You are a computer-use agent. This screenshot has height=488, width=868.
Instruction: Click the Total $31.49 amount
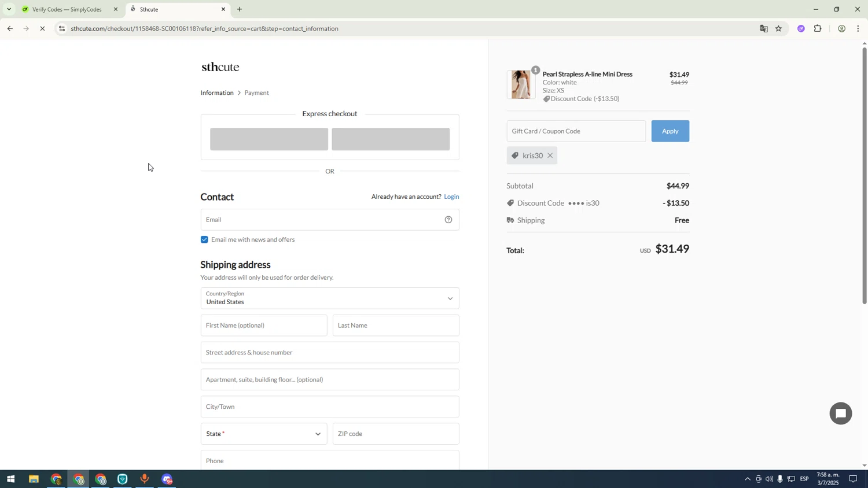[672, 249]
